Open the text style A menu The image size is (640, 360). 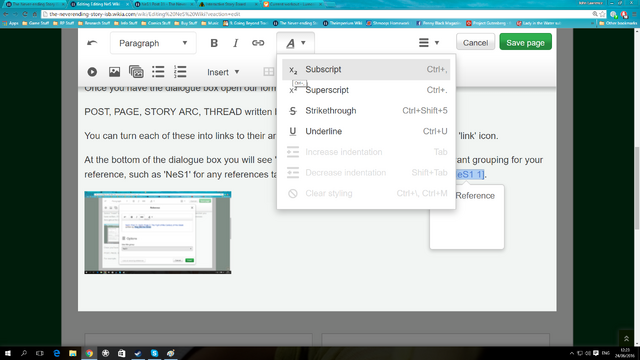coord(296,43)
